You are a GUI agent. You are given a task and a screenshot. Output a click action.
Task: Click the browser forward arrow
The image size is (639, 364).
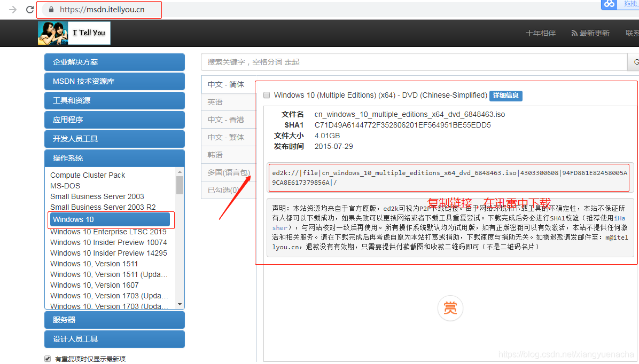[x=13, y=10]
